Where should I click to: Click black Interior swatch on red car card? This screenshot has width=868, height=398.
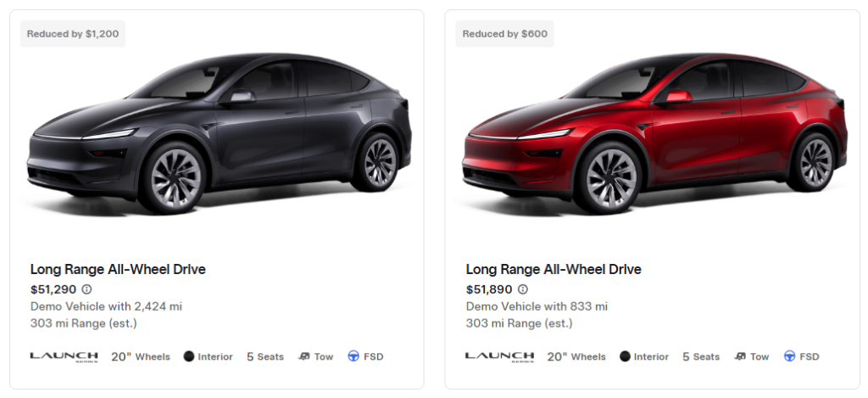(x=625, y=356)
